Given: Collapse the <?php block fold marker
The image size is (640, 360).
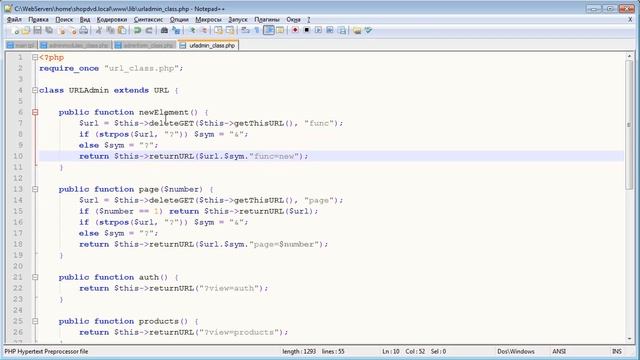Looking at the screenshot, I should [x=35, y=57].
